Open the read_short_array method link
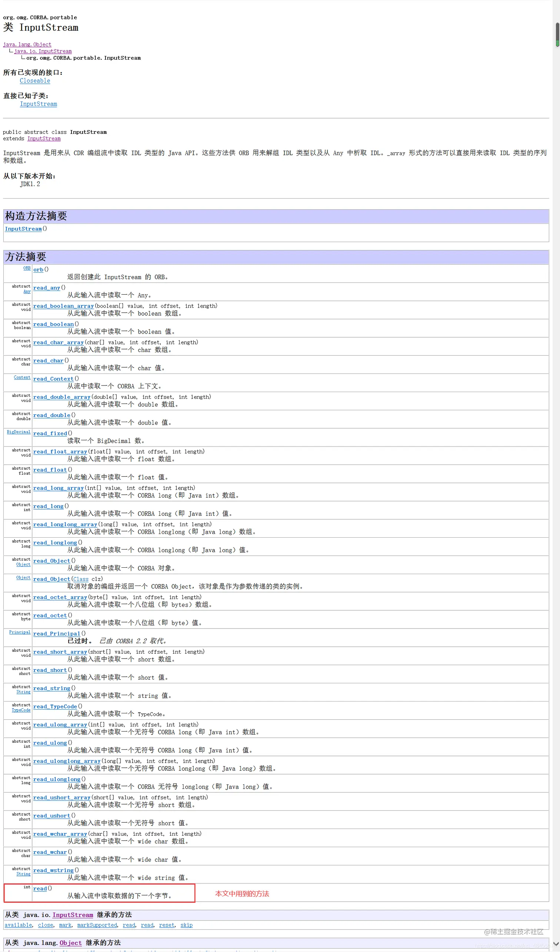The height and width of the screenshot is (952, 560). [60, 652]
